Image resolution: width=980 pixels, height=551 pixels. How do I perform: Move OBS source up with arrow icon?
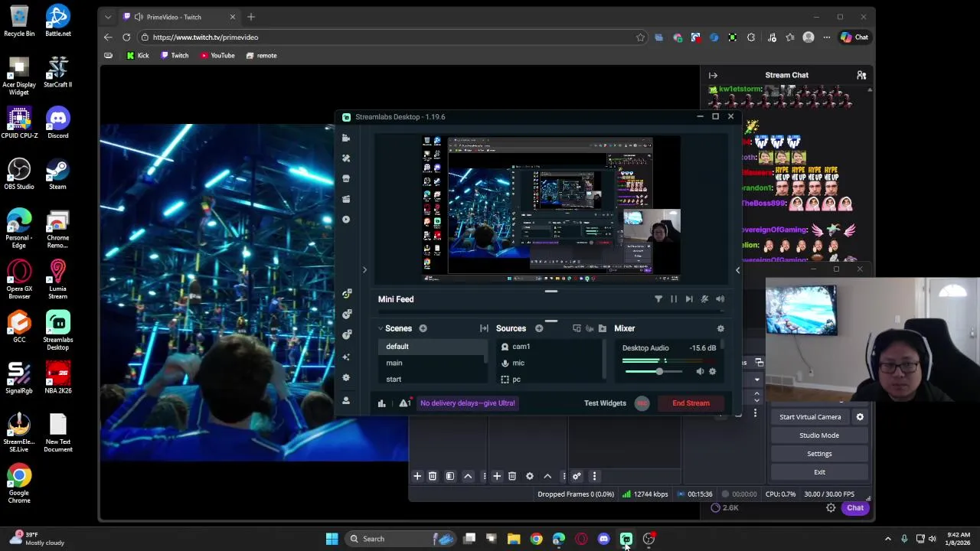[547, 476]
